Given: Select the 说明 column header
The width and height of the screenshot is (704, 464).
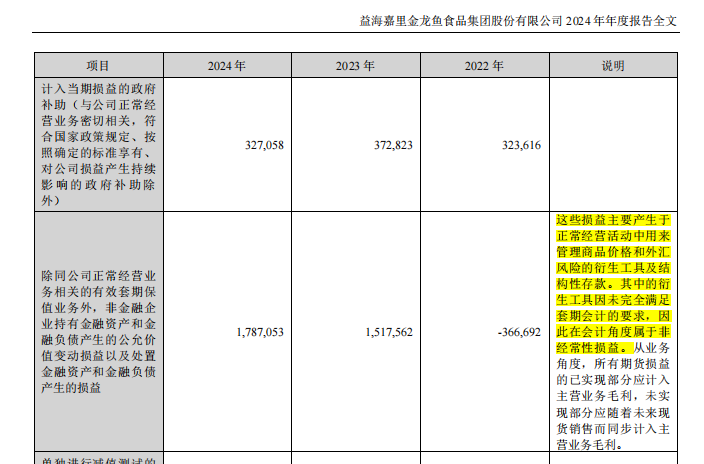Looking at the screenshot, I should 613,66.
